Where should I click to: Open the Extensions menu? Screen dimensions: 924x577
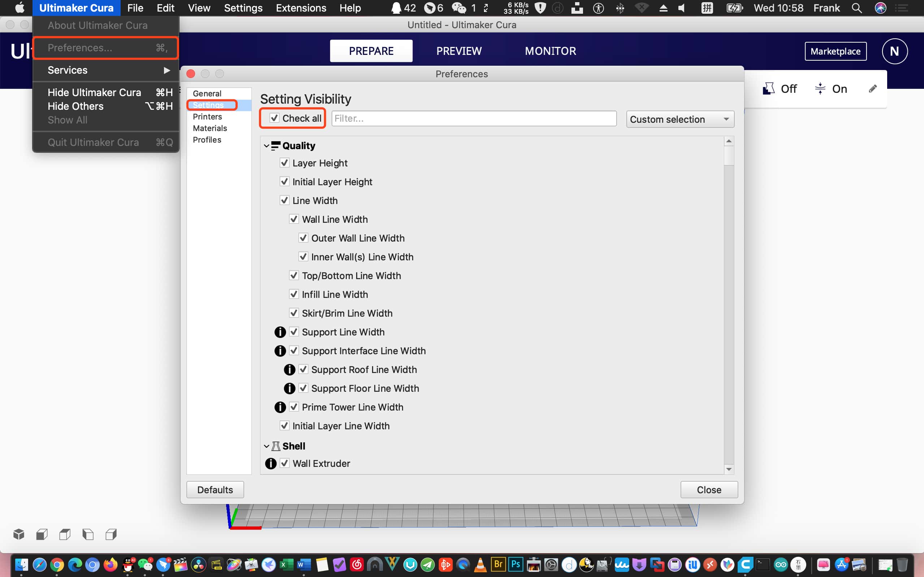click(x=301, y=8)
